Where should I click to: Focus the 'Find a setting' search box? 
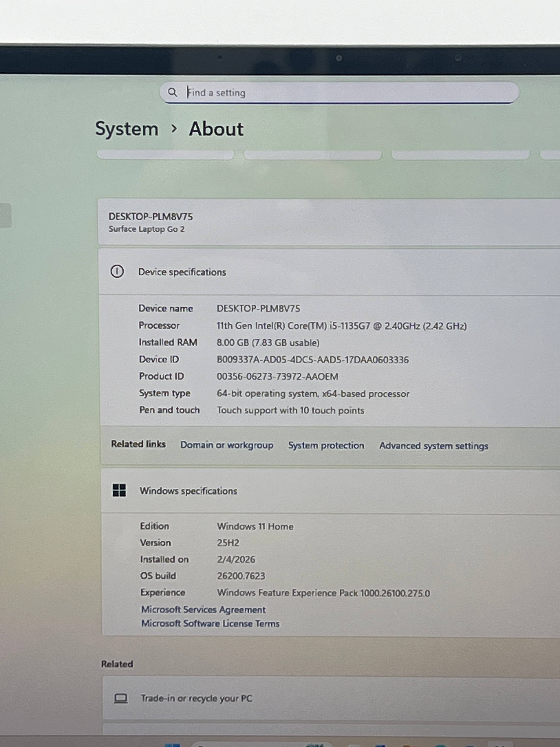[339, 92]
